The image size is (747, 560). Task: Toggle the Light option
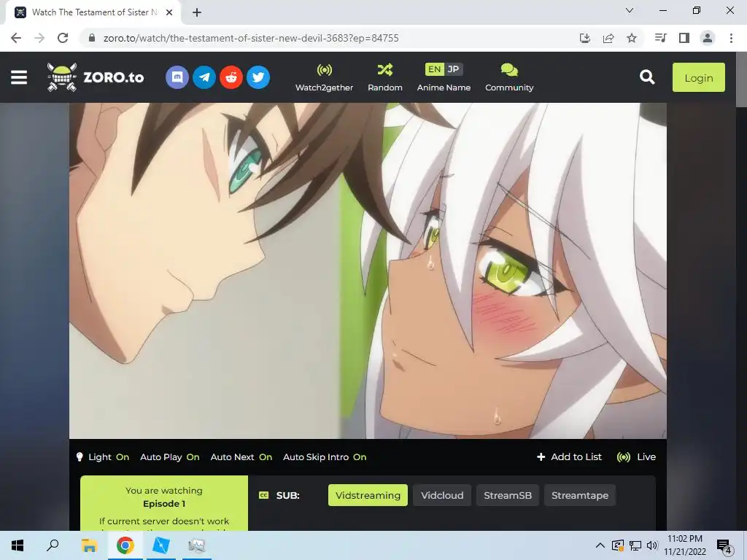pyautogui.click(x=102, y=457)
